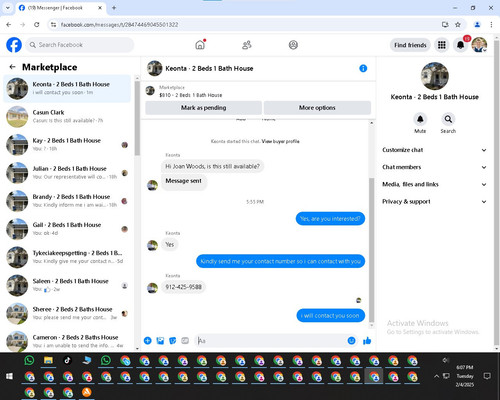Image resolution: width=500 pixels, height=400 pixels.
Task: Mute the Keonta conversation
Action: coord(420,119)
